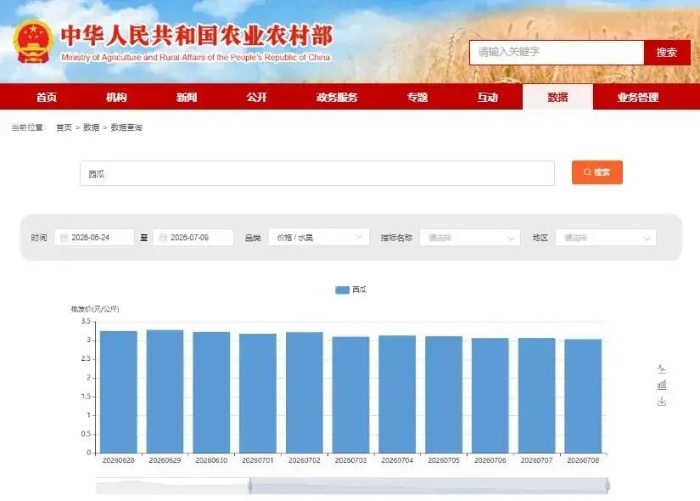
Task: Click the bar for 20260706
Action: click(490, 396)
